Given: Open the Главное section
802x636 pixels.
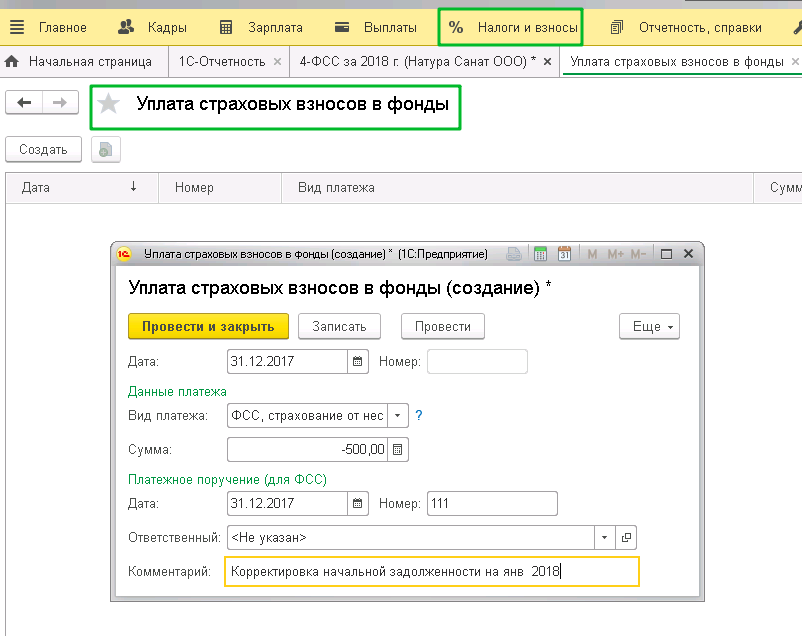Looking at the screenshot, I should 62,28.
